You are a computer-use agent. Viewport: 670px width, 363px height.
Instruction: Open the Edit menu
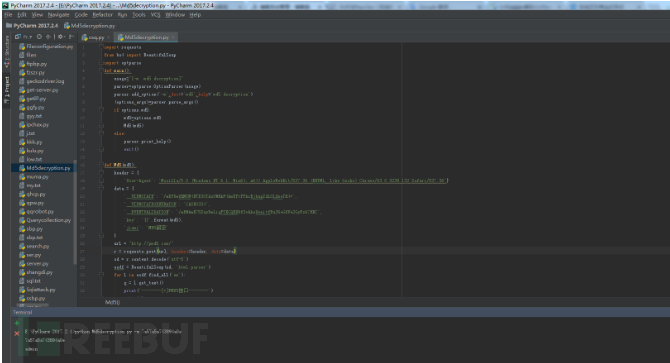coord(22,15)
